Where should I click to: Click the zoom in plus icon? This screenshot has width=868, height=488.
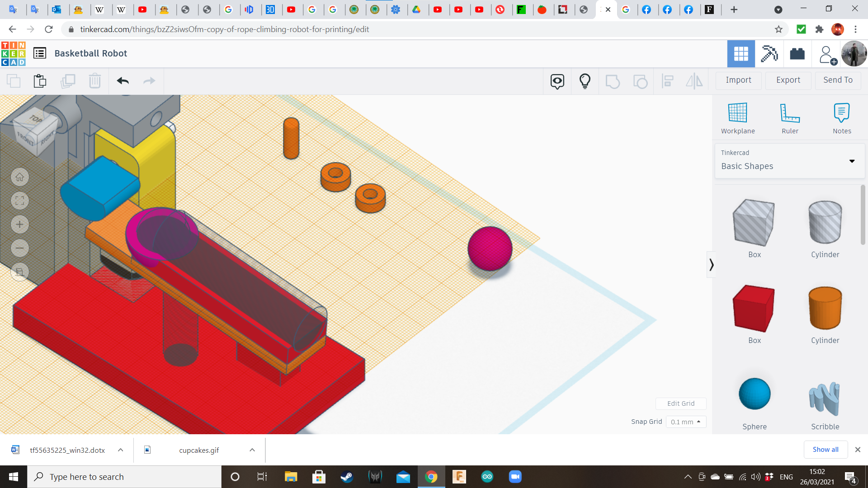pyautogui.click(x=19, y=225)
